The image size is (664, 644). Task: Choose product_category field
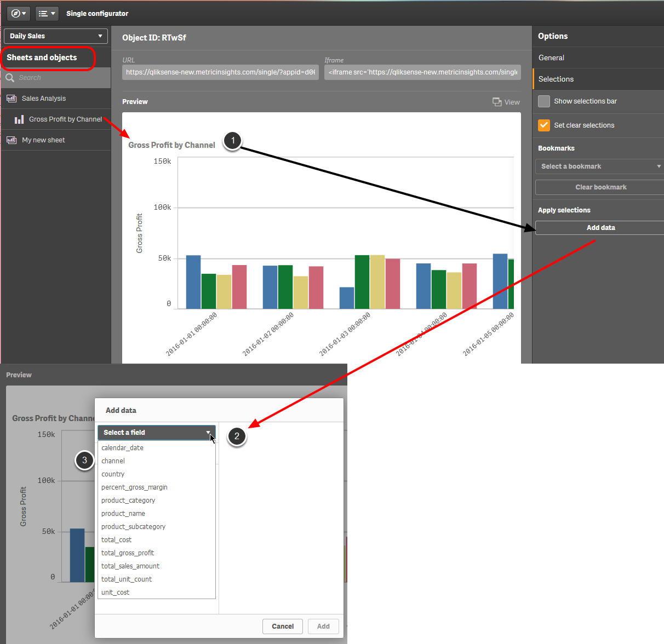pyautogui.click(x=157, y=501)
